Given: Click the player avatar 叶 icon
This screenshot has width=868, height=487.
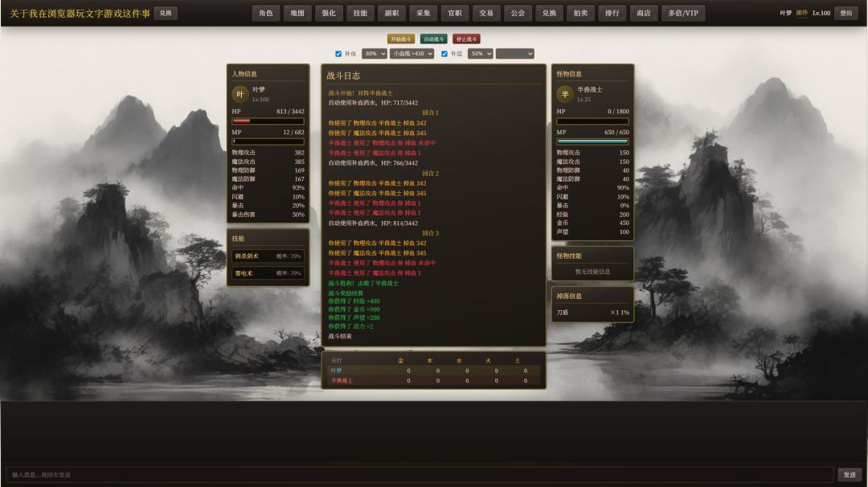Looking at the screenshot, I should point(240,94).
